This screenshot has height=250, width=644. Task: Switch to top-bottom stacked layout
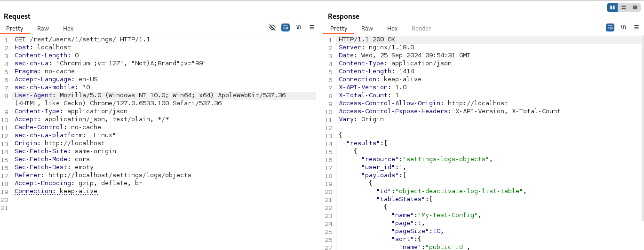tap(624, 8)
